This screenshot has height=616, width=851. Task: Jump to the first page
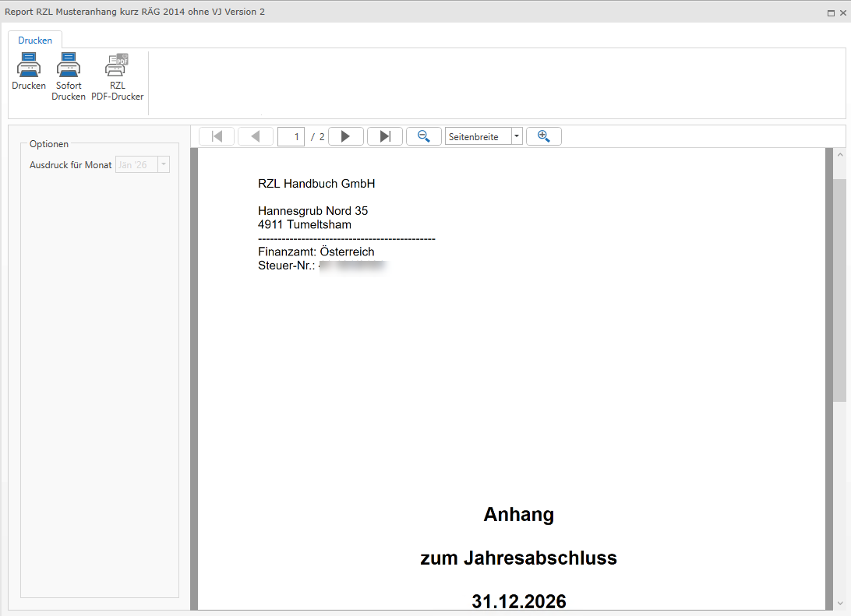tap(217, 137)
